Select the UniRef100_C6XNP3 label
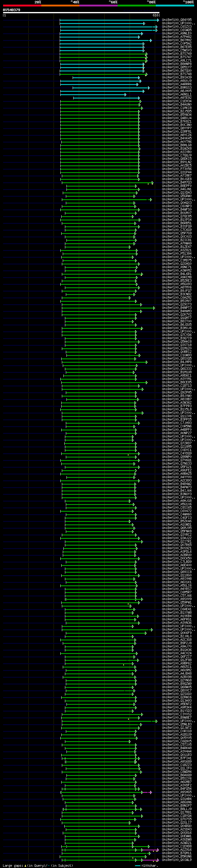 coord(177,206)
